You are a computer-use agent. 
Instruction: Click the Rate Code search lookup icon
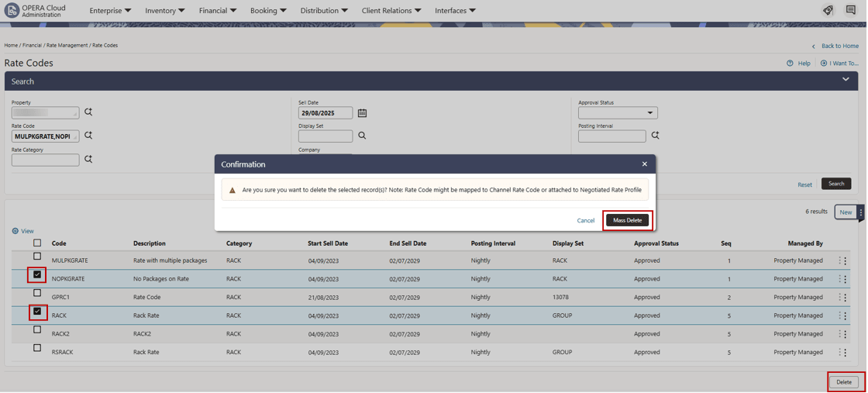[88, 136]
